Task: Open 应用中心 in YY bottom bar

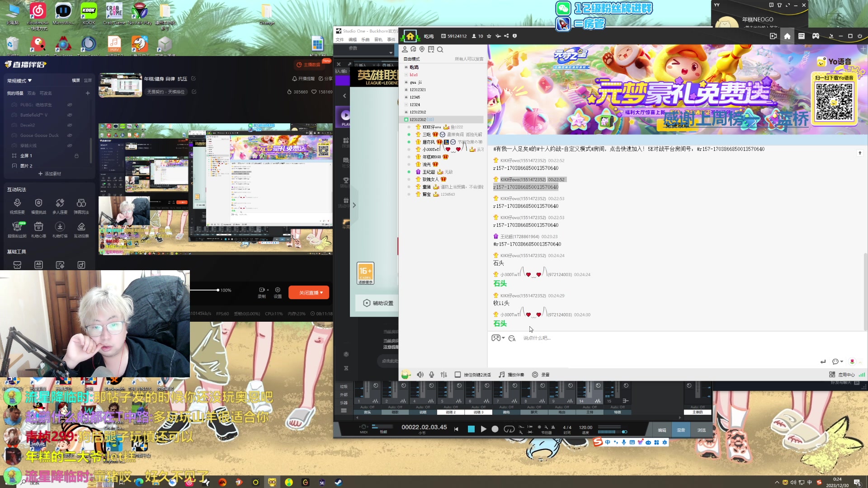Action: click(x=842, y=375)
